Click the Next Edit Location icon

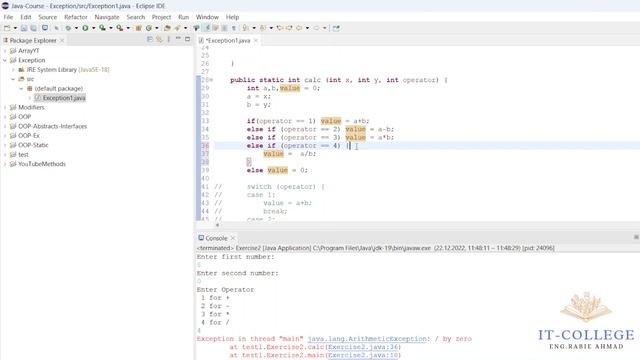click(289, 28)
